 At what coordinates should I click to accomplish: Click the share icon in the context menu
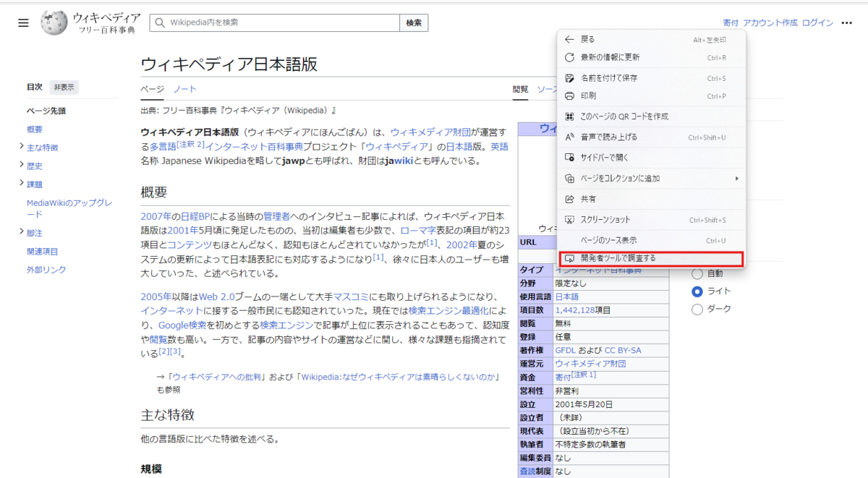[x=569, y=198]
